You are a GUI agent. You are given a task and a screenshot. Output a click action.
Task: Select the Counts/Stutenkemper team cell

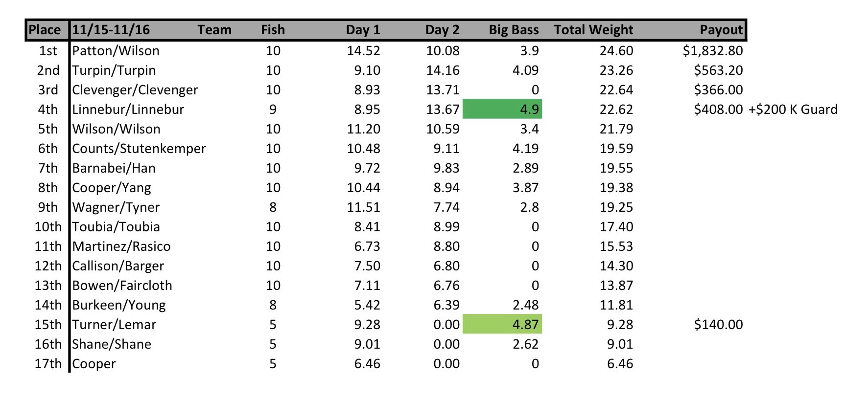pyautogui.click(x=139, y=149)
